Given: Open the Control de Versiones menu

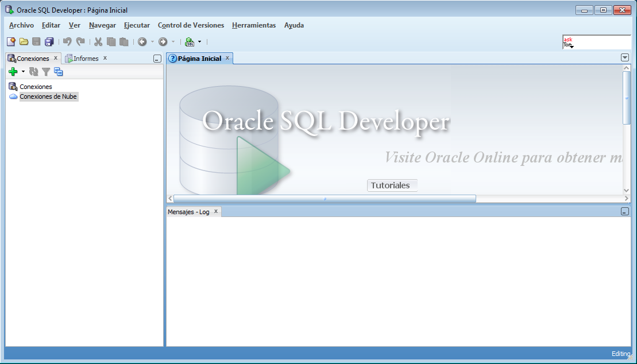Looking at the screenshot, I should [x=191, y=25].
